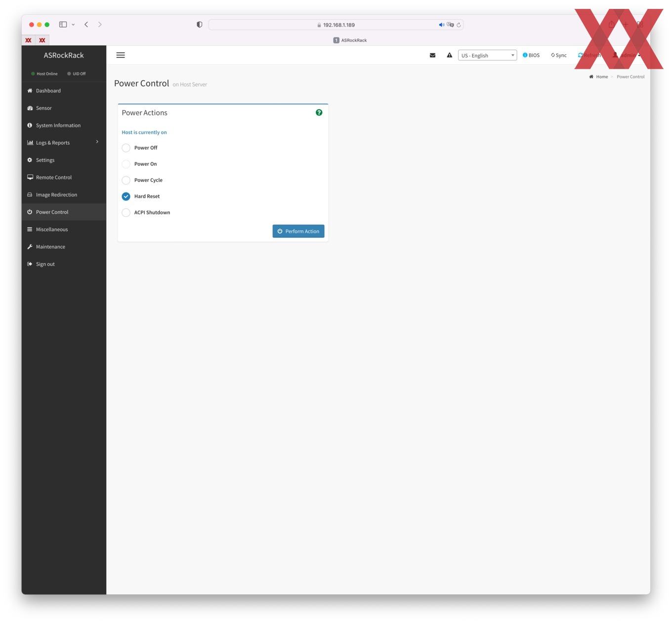
Task: Click the ASRockRack logo title
Action: [x=64, y=55]
